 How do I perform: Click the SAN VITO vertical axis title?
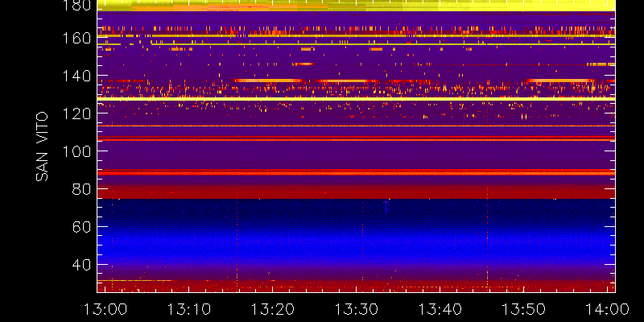coord(42,147)
